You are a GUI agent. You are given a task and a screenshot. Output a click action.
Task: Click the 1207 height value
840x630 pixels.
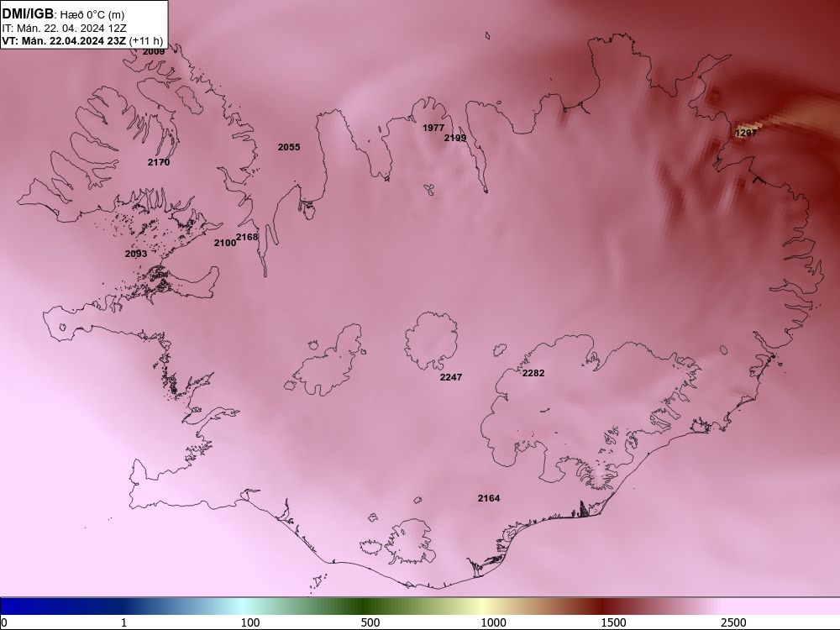tap(746, 133)
